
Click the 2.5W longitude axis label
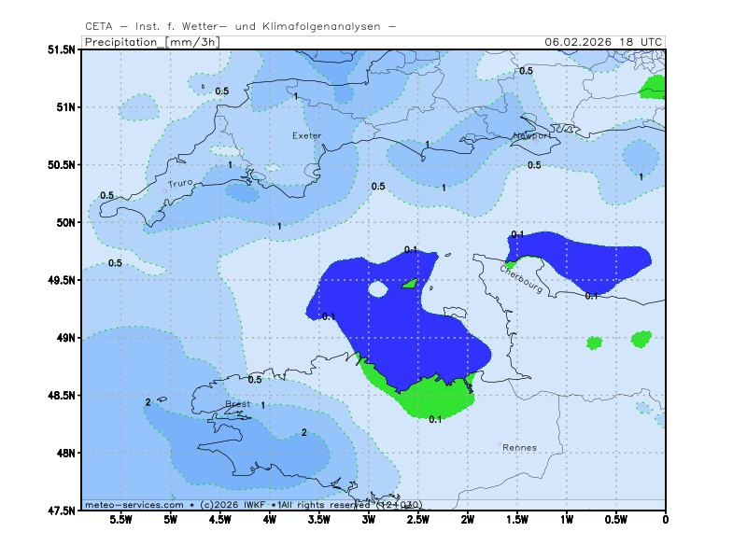pyautogui.click(x=418, y=520)
